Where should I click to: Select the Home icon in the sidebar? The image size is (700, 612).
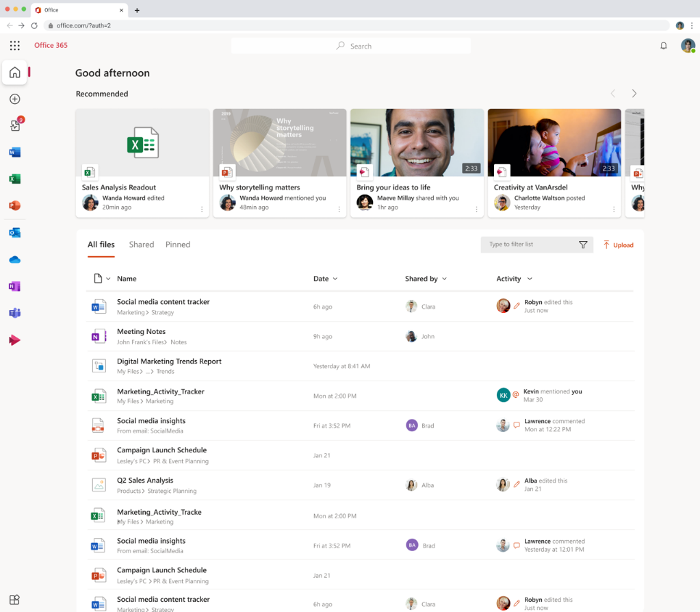click(x=14, y=72)
